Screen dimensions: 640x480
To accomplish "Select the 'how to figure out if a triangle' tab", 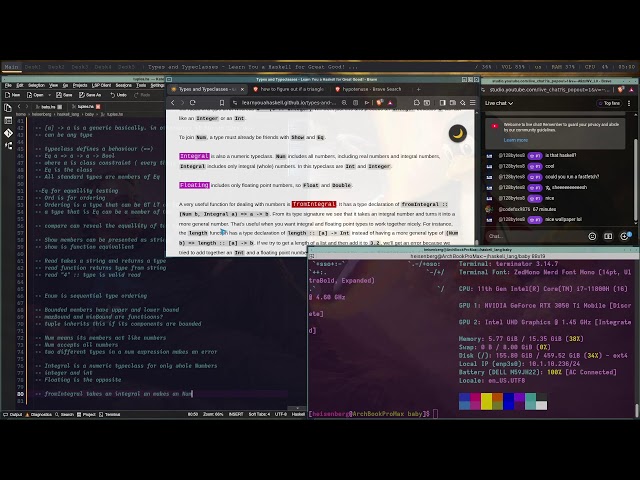I will coord(289,89).
